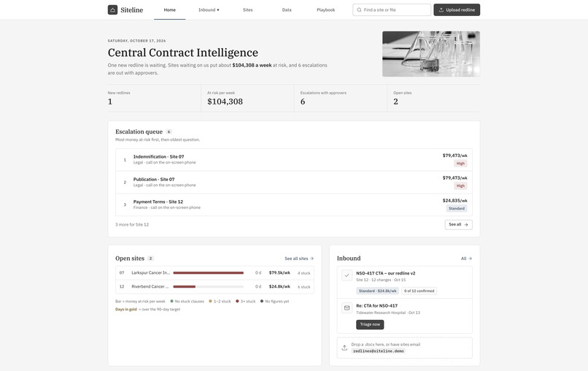The height and width of the screenshot is (371, 588).
Task: Click the Larkspur money-at-risk progress bar
Action: [208, 273]
